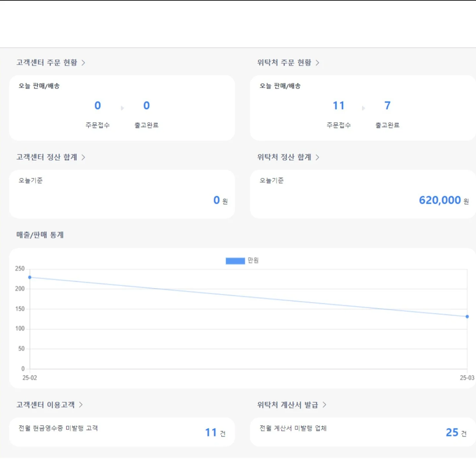Click 고객센터 정산 amount 0 원

(220, 200)
